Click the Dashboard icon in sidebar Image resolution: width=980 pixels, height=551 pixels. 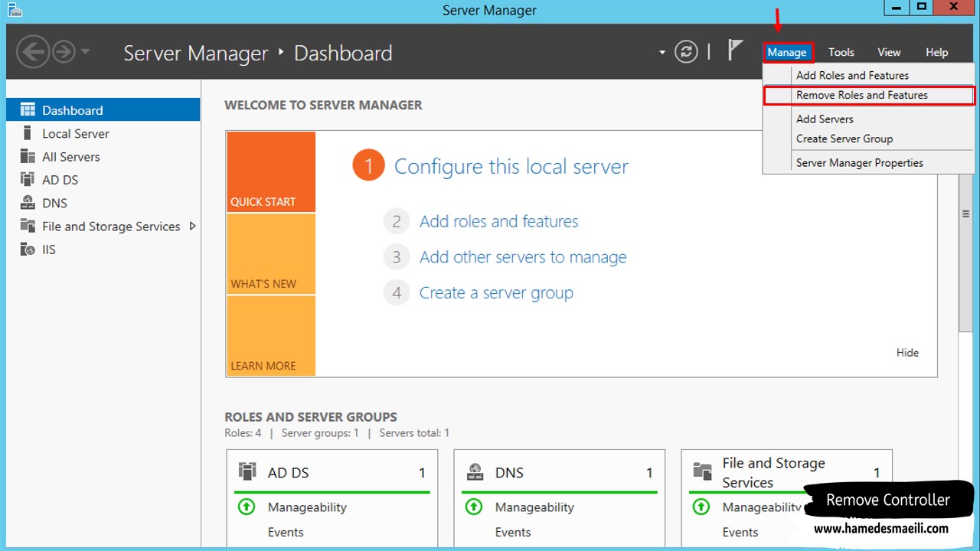pos(28,109)
